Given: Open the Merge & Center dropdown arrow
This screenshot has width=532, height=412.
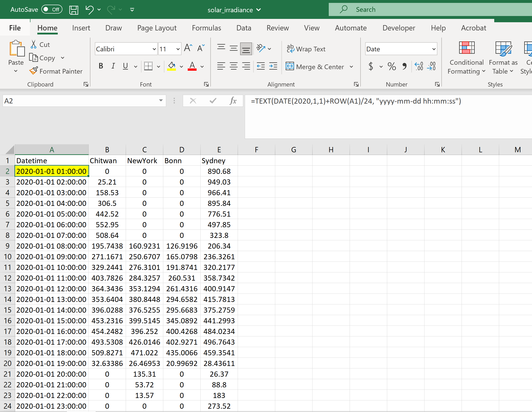Looking at the screenshot, I should tap(351, 66).
